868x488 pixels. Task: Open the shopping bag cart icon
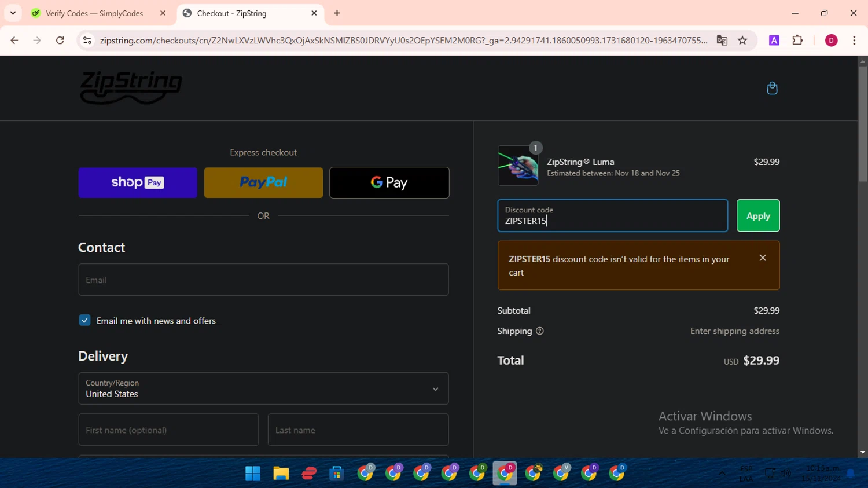point(772,88)
